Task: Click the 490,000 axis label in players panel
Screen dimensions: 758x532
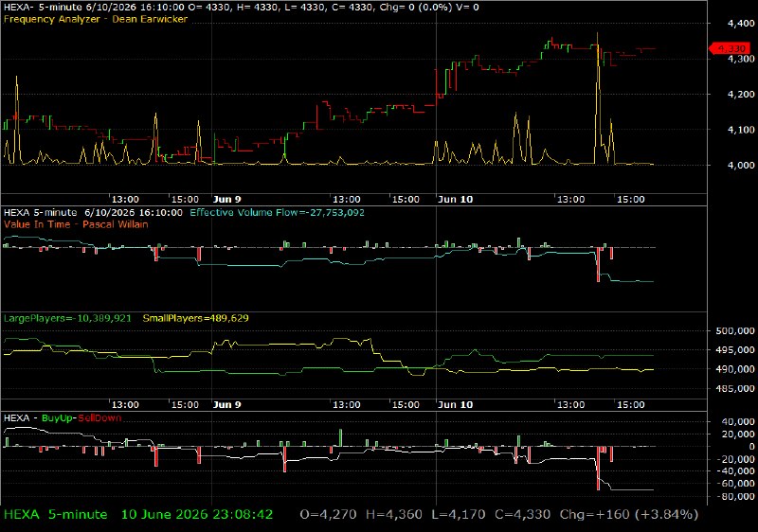Action: click(735, 369)
